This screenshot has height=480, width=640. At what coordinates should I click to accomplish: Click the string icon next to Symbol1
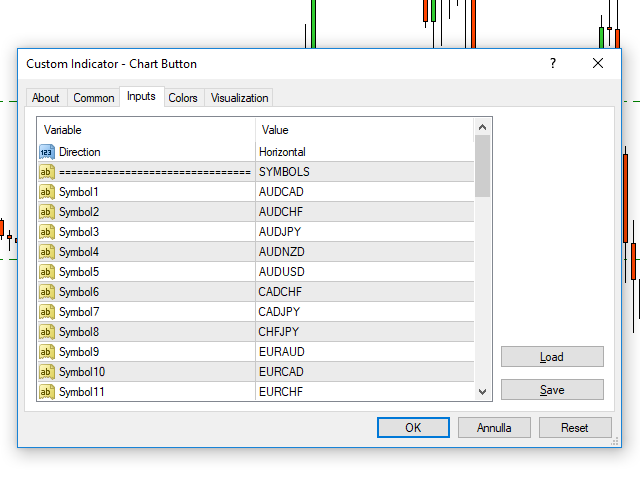click(47, 192)
